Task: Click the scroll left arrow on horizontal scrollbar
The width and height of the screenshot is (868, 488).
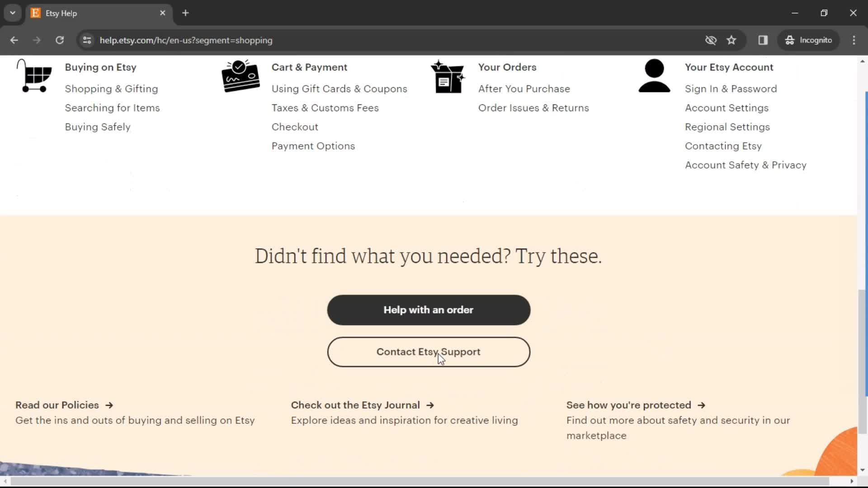Action: [5, 481]
